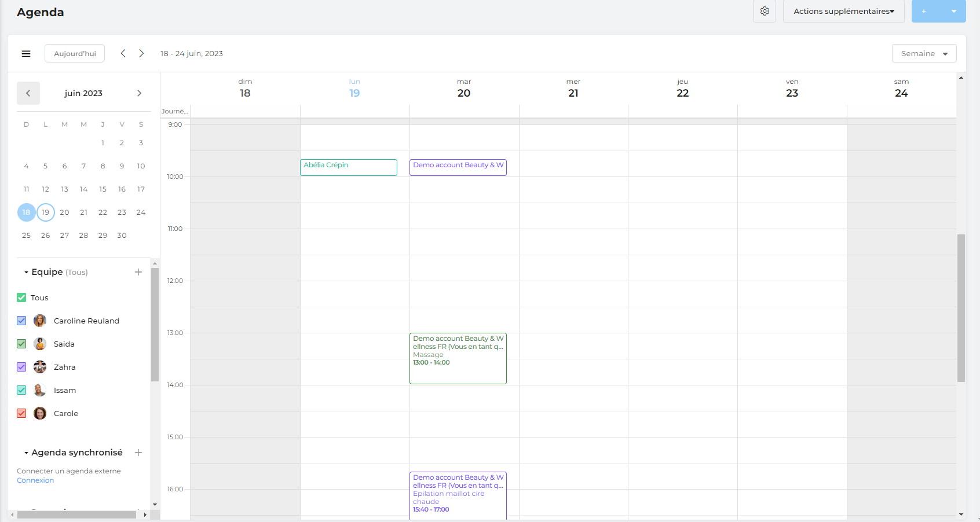
Task: Select June 30 in mini calendar
Action: pyautogui.click(x=122, y=236)
